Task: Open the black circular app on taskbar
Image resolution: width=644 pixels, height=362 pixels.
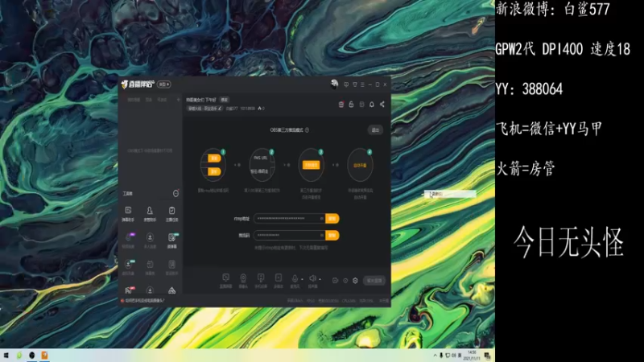Action: pyautogui.click(x=31, y=356)
